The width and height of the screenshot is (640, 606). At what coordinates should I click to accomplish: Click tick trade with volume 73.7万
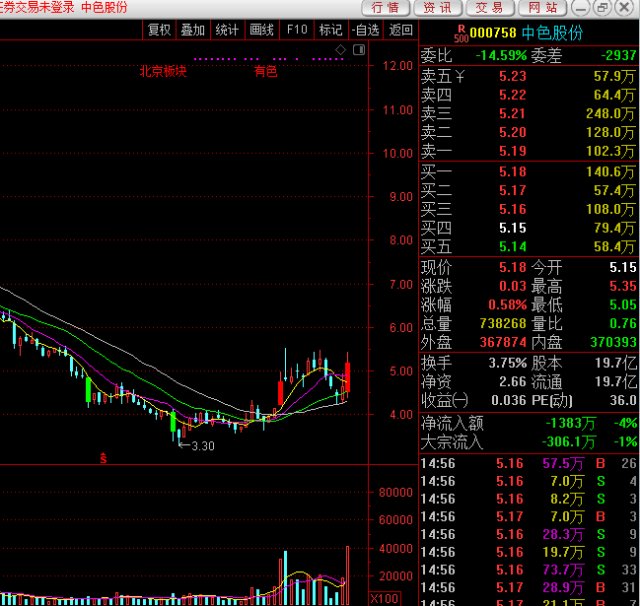point(562,570)
